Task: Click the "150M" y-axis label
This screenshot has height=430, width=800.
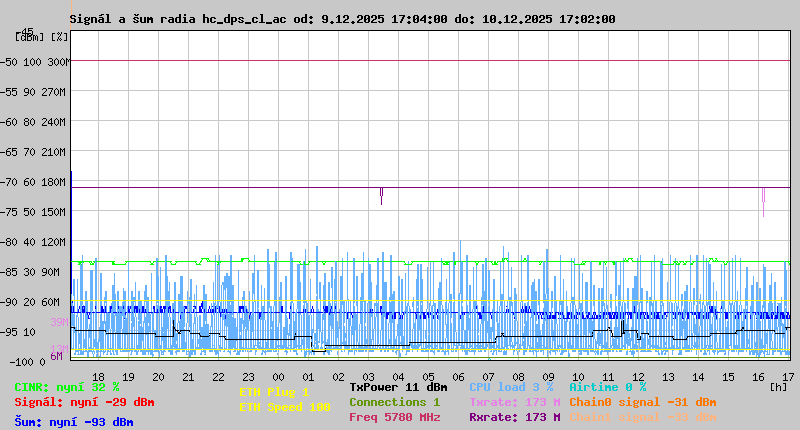Action: coord(56,212)
